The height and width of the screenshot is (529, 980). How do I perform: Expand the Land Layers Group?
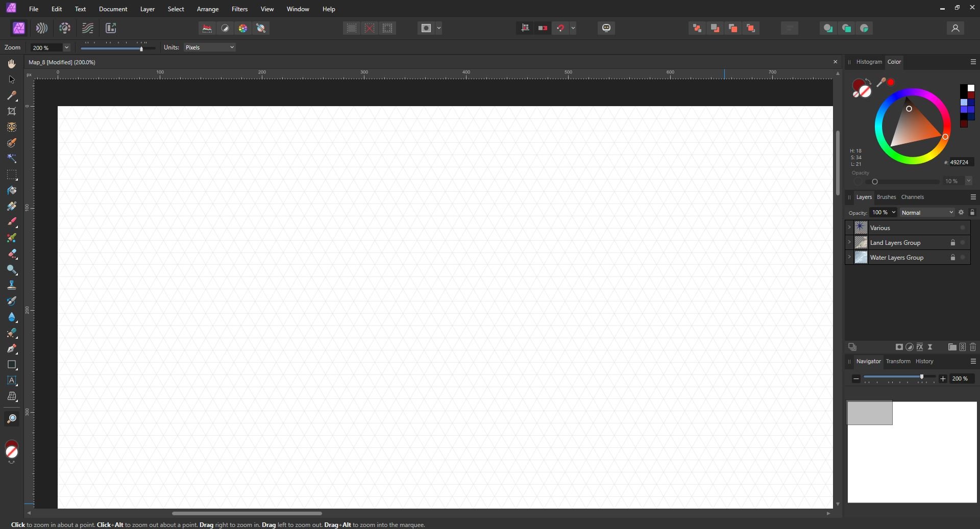pyautogui.click(x=848, y=242)
